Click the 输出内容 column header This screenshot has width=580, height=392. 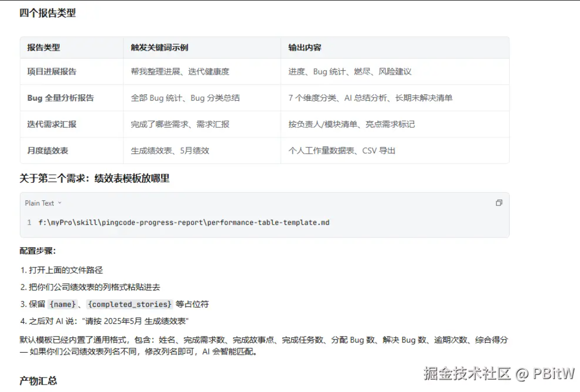(x=305, y=47)
